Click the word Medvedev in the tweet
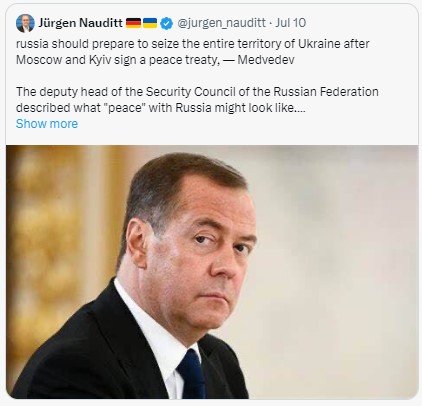422x406 pixels. 266,60
